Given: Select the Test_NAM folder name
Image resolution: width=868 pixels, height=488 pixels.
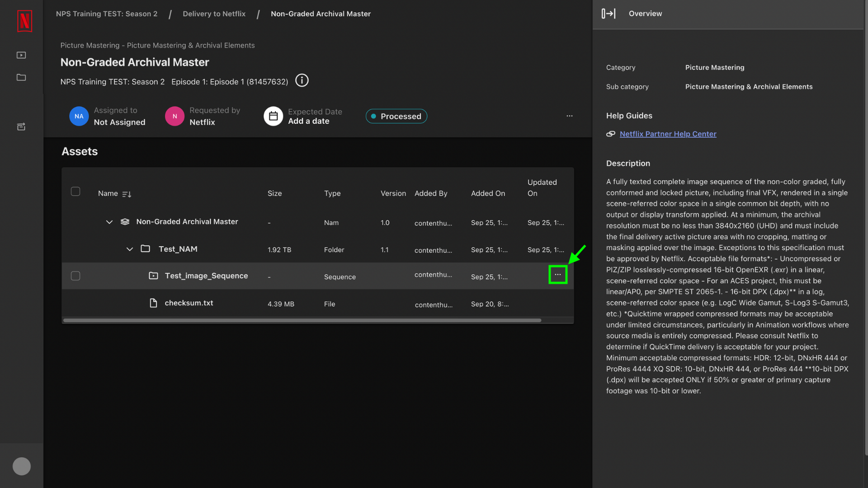Looking at the screenshot, I should (178, 249).
